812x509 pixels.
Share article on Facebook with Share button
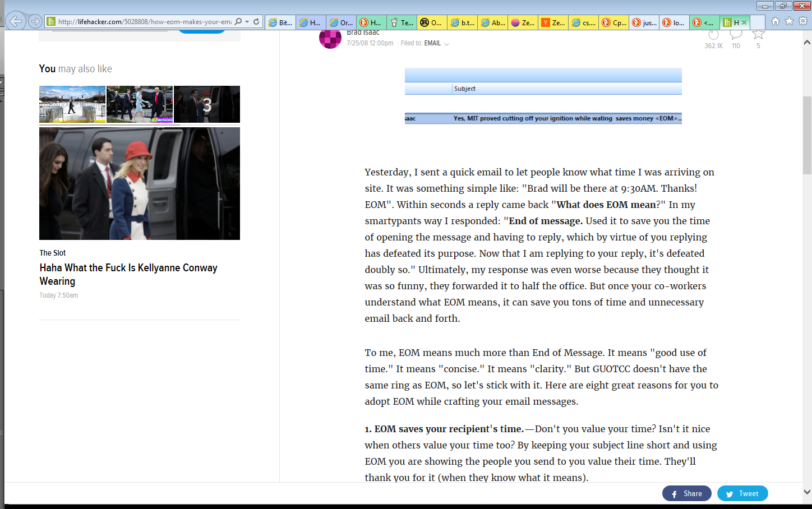pos(687,493)
